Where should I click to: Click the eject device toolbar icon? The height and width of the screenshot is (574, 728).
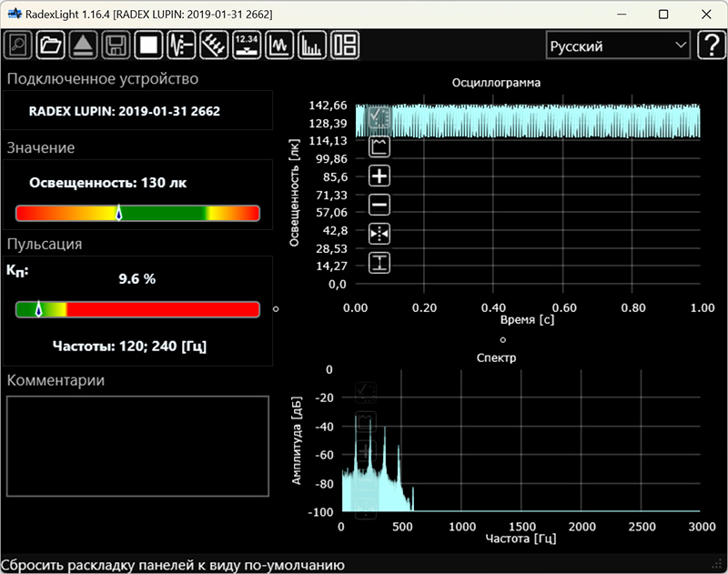pyautogui.click(x=83, y=45)
